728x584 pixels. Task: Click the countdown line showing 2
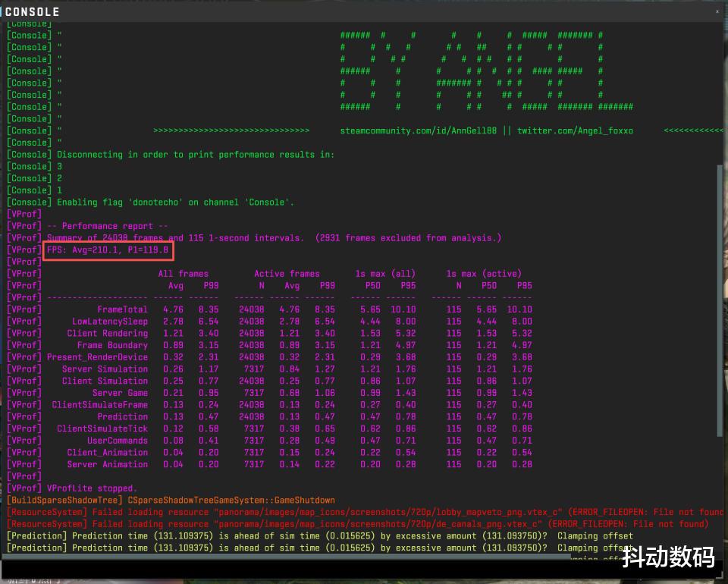[x=34, y=178]
